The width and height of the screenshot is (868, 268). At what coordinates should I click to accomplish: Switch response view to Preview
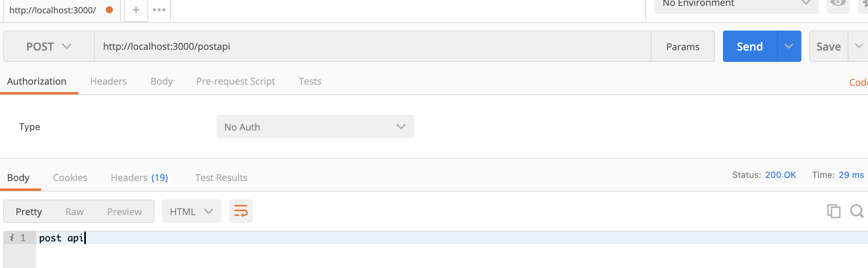[x=124, y=212]
